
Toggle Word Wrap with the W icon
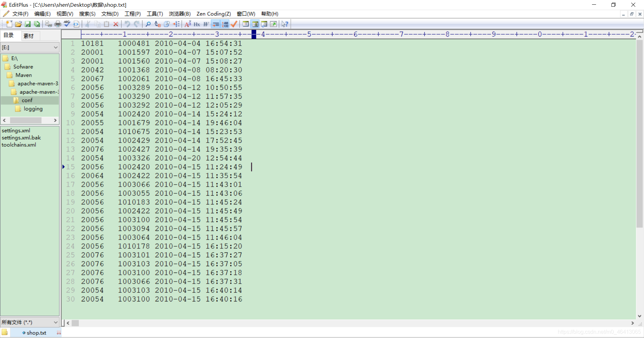(206, 24)
